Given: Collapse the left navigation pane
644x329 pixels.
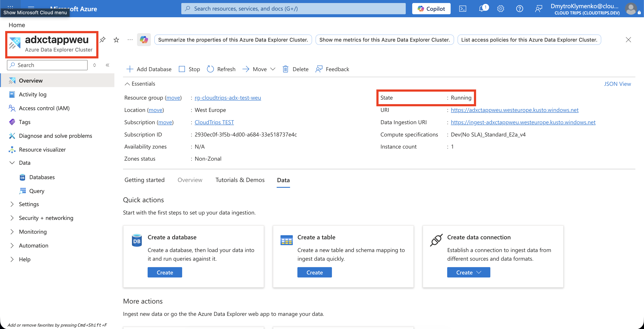Looking at the screenshot, I should 107,65.
